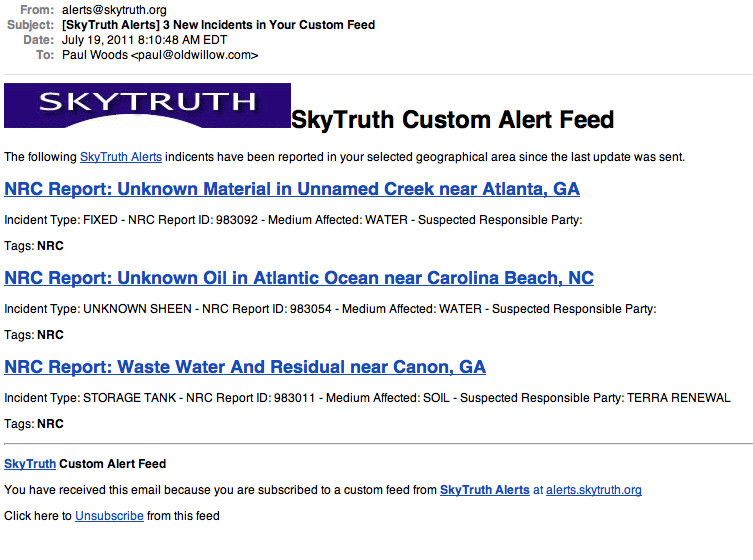Open the SkyTruth Alerts link in intro sentence
The image size is (753, 560).
[x=121, y=157]
